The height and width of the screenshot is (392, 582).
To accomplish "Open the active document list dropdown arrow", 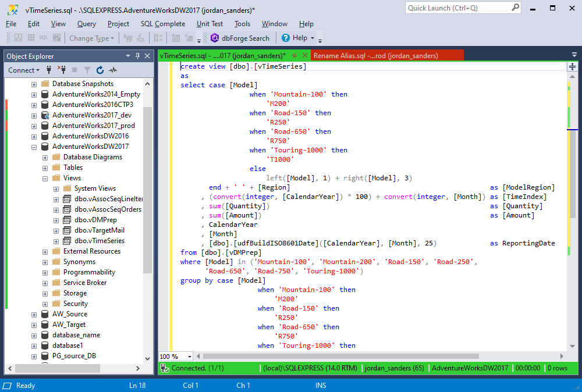I will tap(574, 55).
